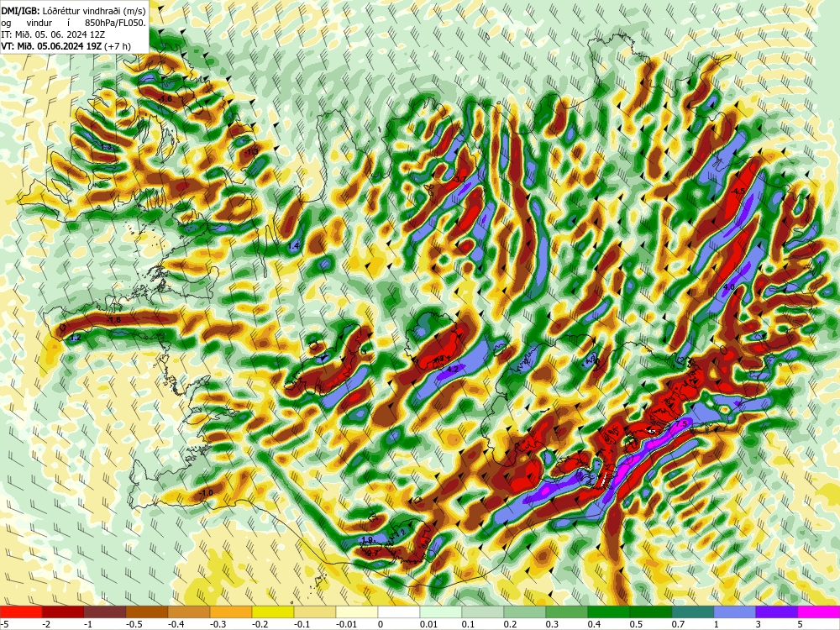Screen dimensions: 840x630
Task: Select the palest green legend swatch at 0.01
Action: click(441, 612)
